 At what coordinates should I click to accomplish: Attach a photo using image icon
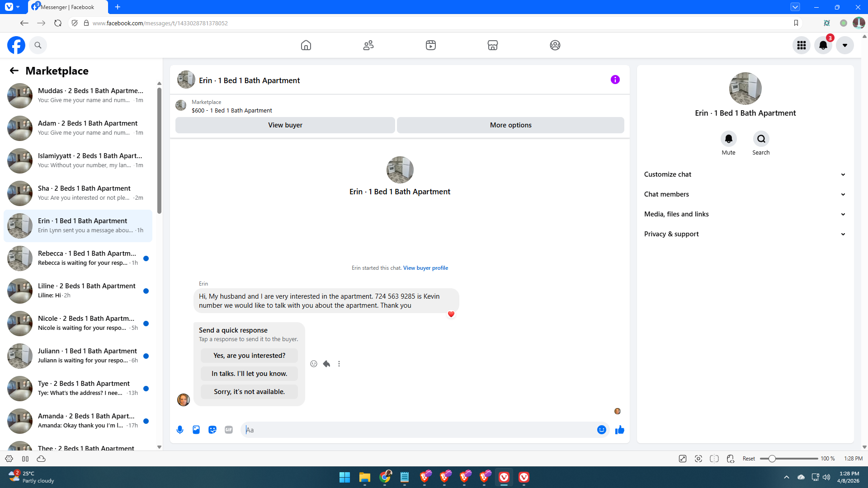click(x=196, y=430)
